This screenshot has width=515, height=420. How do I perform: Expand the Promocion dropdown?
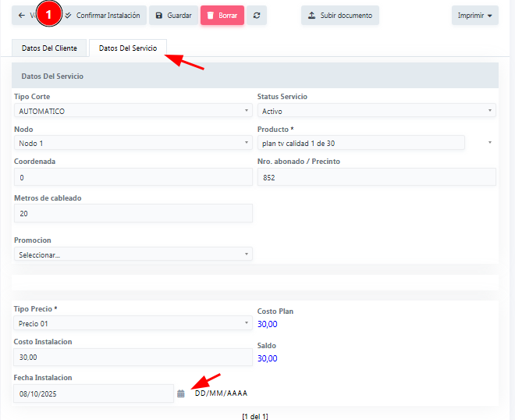(133, 254)
